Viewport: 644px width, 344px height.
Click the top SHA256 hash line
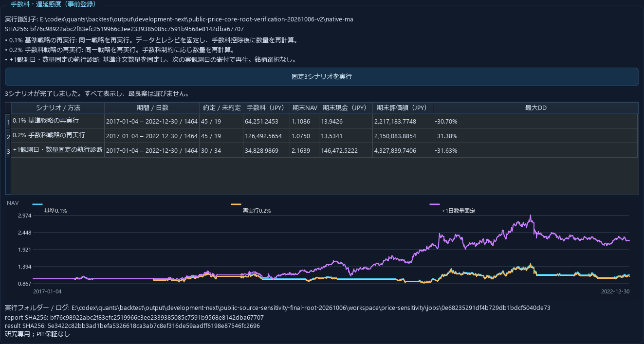click(x=124, y=29)
